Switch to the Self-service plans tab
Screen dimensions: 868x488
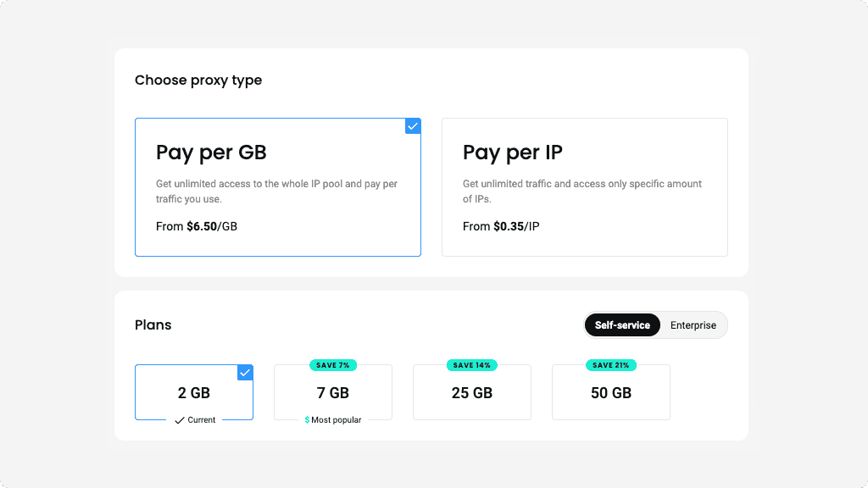pyautogui.click(x=622, y=325)
